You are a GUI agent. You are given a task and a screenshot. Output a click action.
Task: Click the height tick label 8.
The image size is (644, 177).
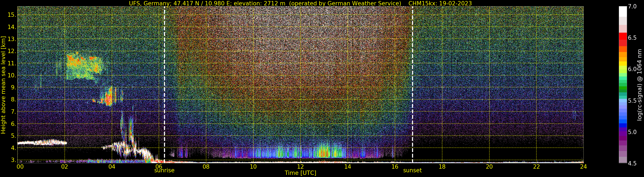pyautogui.click(x=13, y=100)
